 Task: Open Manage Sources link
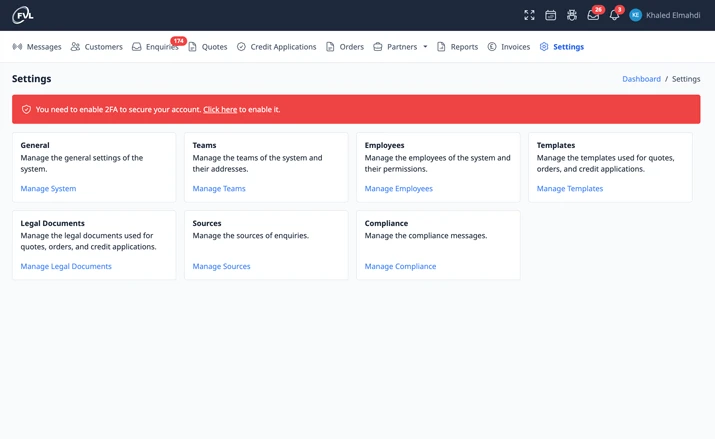[221, 266]
